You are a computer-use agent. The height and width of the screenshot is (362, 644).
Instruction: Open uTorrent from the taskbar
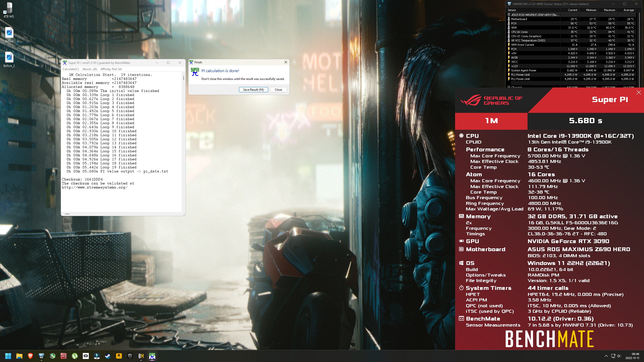coord(75,356)
